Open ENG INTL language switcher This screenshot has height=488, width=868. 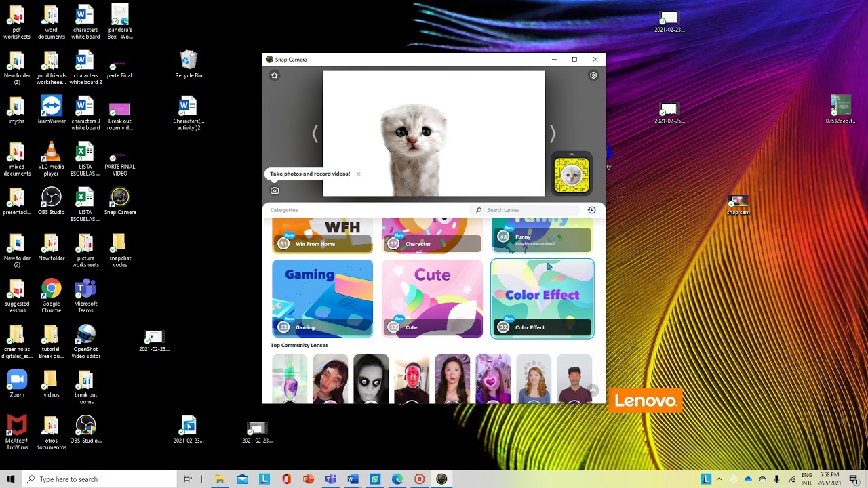(807, 479)
